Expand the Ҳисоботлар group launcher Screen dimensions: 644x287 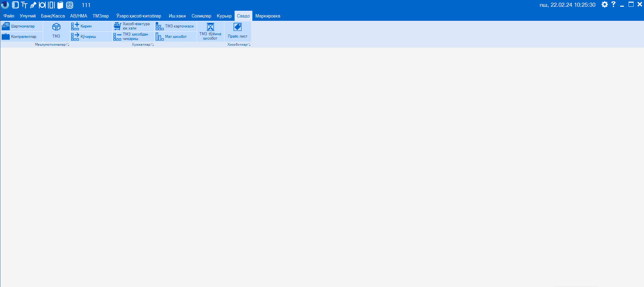pyautogui.click(x=249, y=45)
